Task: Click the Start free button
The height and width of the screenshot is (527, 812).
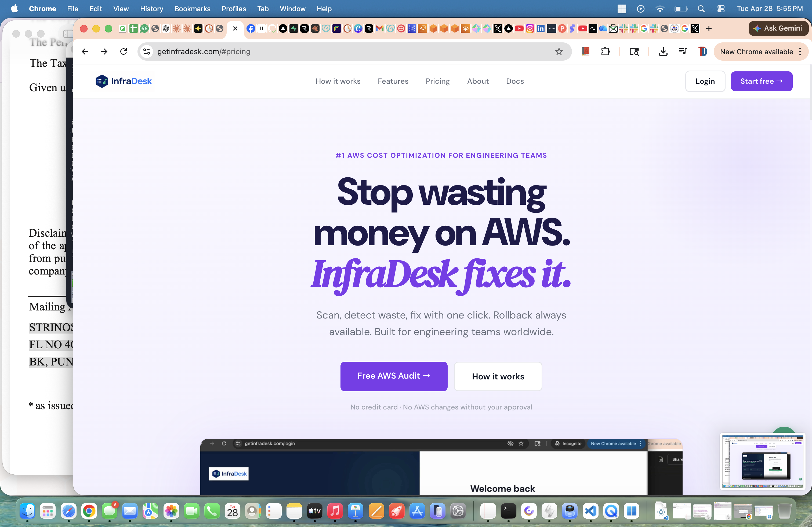Action: pyautogui.click(x=761, y=81)
